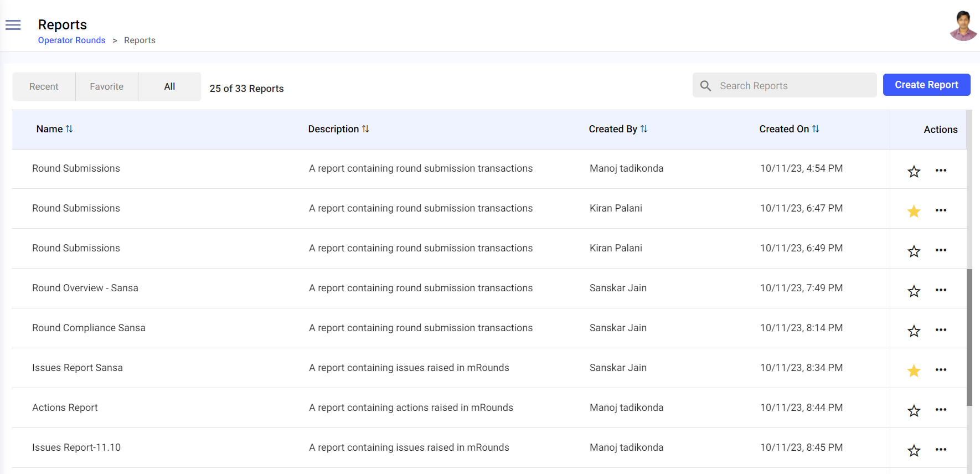Star the Issues Report-11.10 row
This screenshot has height=474, width=980.
pos(914,450)
